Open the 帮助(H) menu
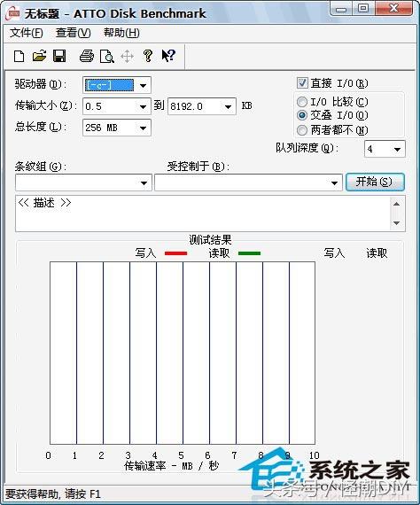Viewport: 420px width, 505px height. 121,33
